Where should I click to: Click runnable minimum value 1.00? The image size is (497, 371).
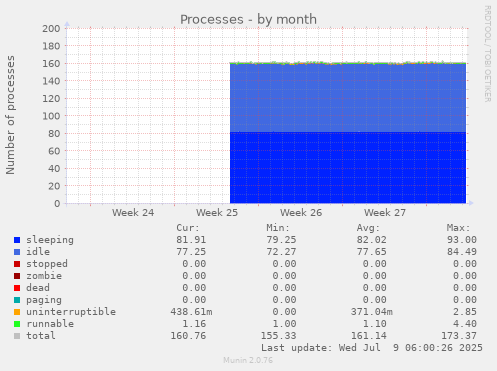(284, 324)
